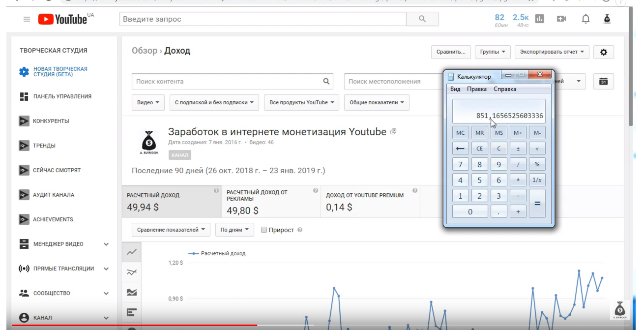
Task: Enable the Прирост checkbox
Action: (x=264, y=230)
